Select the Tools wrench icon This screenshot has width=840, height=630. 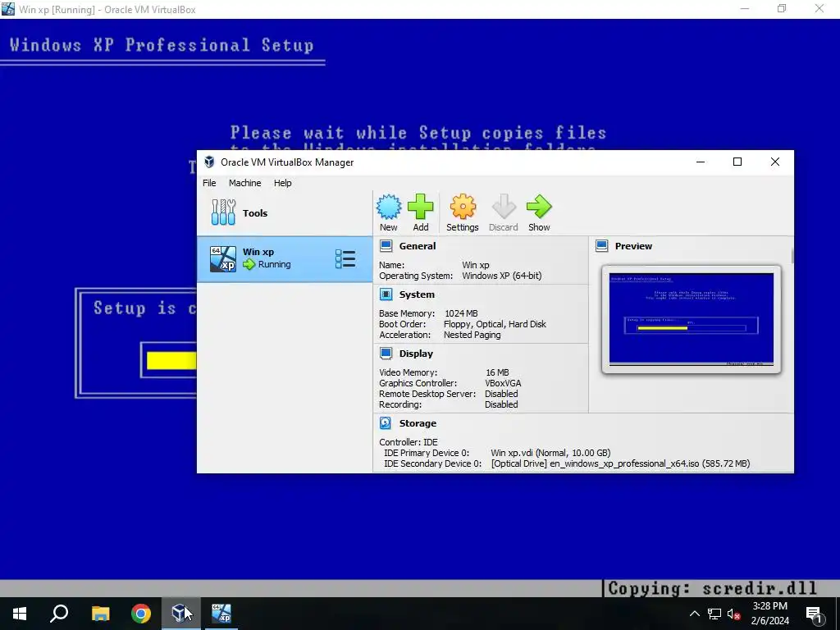(x=223, y=212)
